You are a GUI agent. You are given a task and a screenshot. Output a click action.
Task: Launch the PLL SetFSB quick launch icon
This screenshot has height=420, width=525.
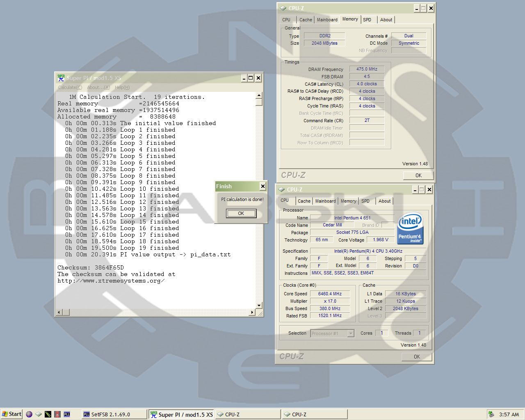[67, 414]
